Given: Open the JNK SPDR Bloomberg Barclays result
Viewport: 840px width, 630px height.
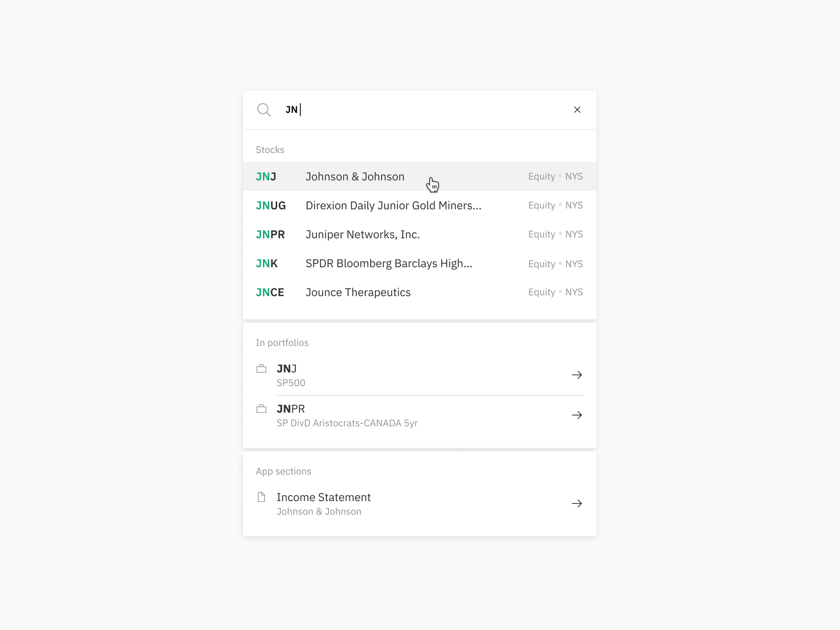Looking at the screenshot, I should pyautogui.click(x=420, y=264).
